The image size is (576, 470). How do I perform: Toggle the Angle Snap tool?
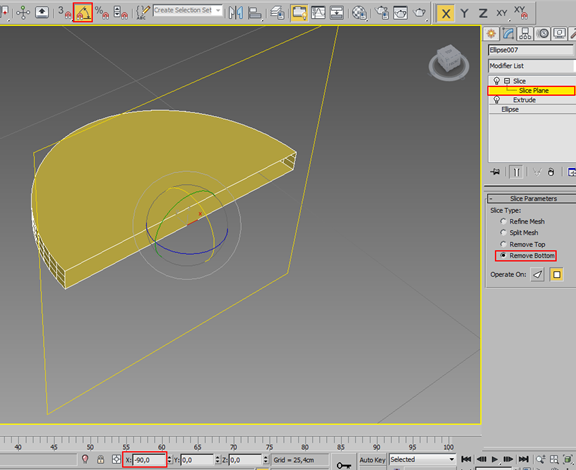[82, 13]
